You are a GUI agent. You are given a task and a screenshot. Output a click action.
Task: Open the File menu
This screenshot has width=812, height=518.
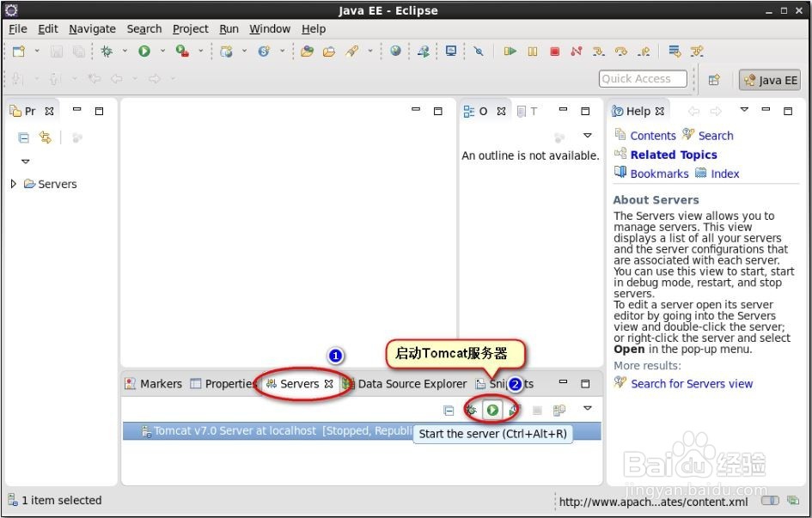point(18,29)
